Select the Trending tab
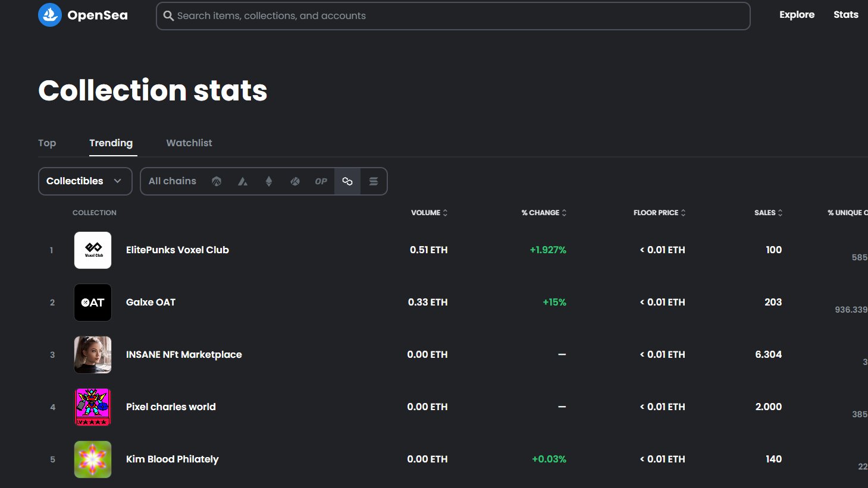 (111, 143)
